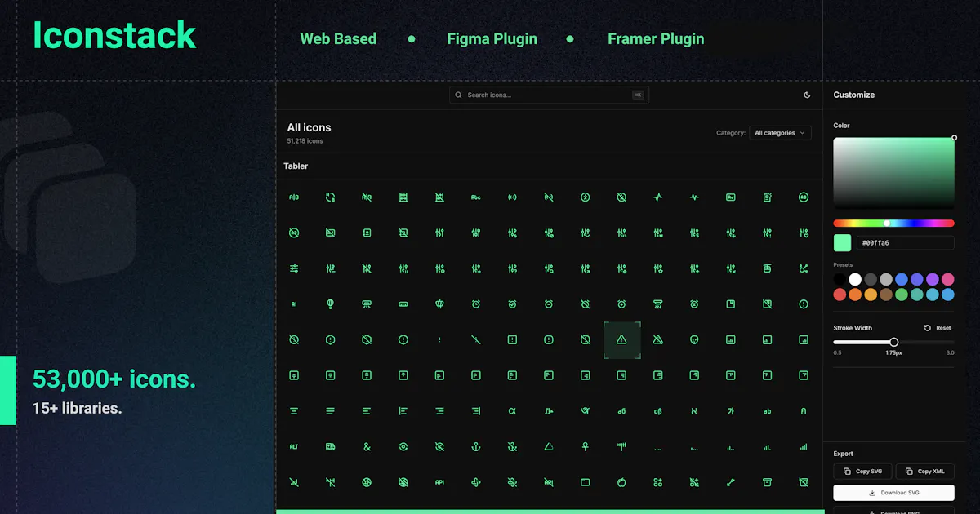Click Download SVG
This screenshot has height=514, width=980.
coord(894,493)
